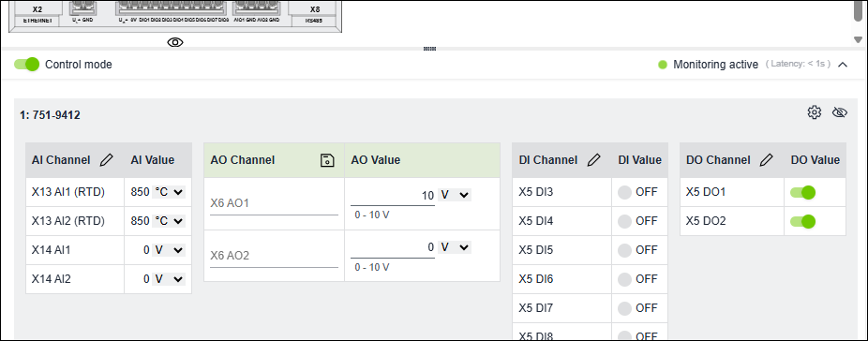Open unit dropdown for X6 AO1 value
868x341 pixels.
[x=455, y=195]
